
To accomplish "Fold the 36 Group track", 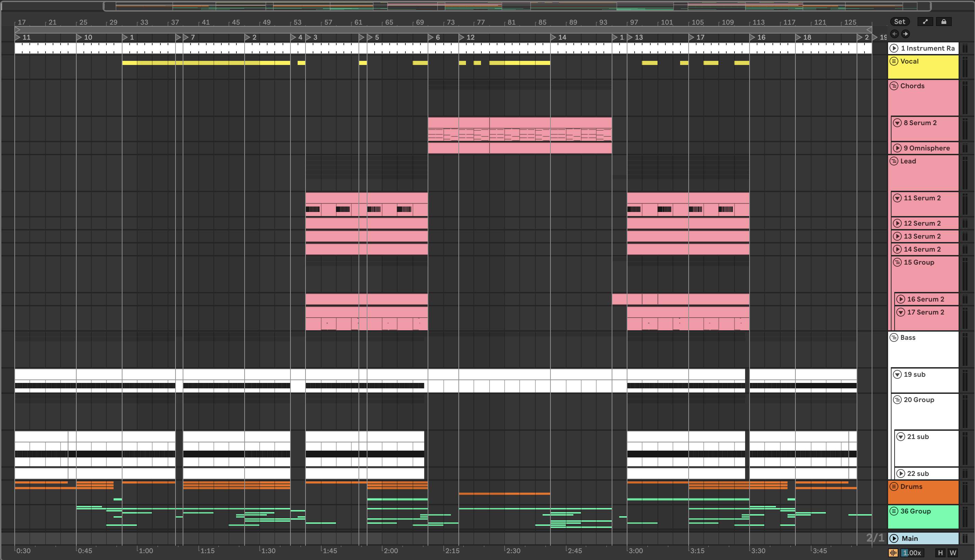I will coord(894,511).
